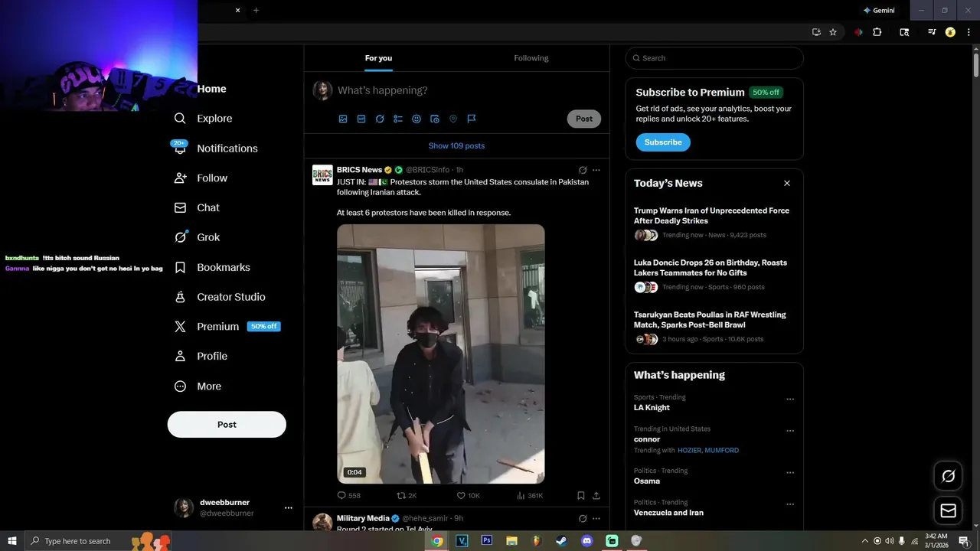Open Grok from the sidebar

(197, 237)
